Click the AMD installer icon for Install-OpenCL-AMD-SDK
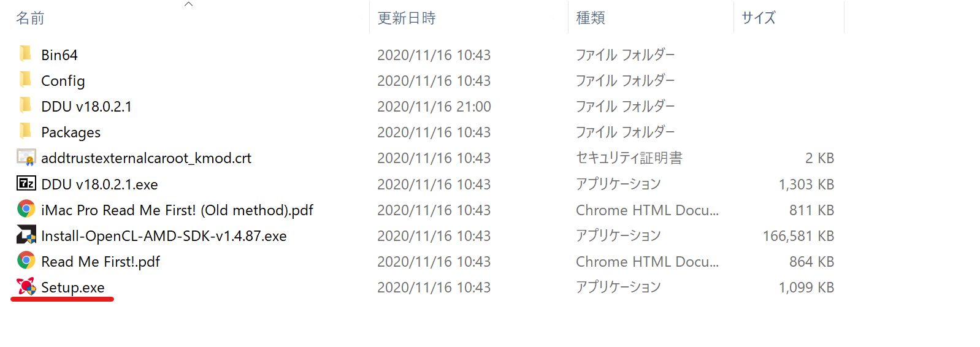This screenshot has height=347, width=980. pyautogui.click(x=26, y=235)
